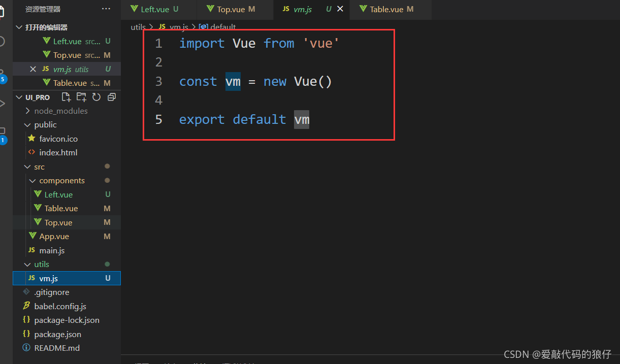
Task: Click line number 5 in the editor gutter
Action: (159, 120)
